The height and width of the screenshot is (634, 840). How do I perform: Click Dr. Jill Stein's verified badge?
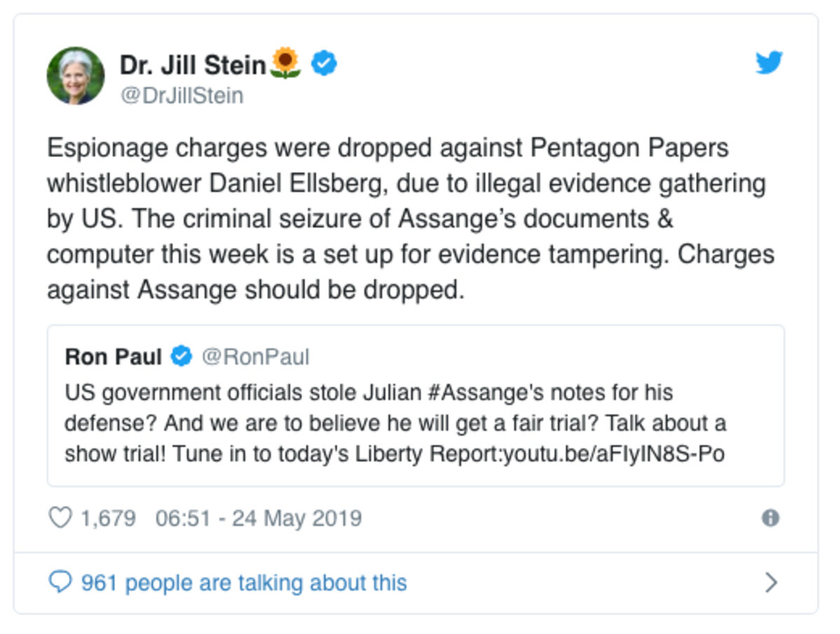pyautogui.click(x=324, y=64)
